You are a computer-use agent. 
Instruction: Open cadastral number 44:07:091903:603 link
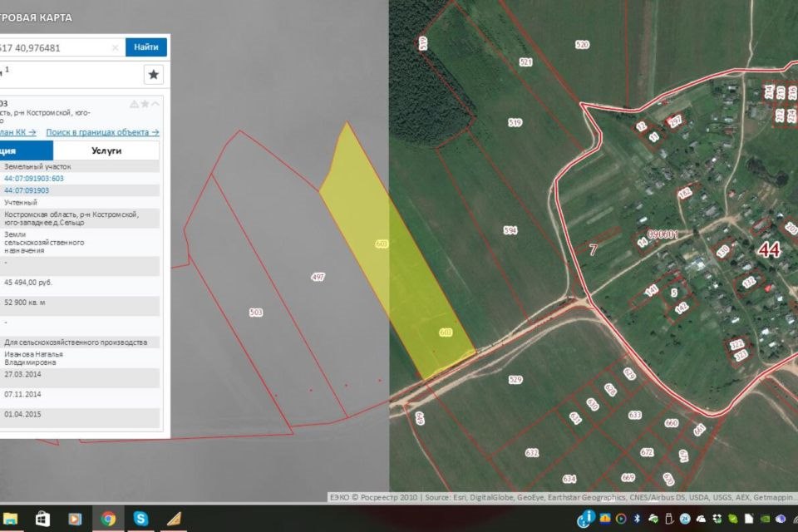(x=34, y=179)
